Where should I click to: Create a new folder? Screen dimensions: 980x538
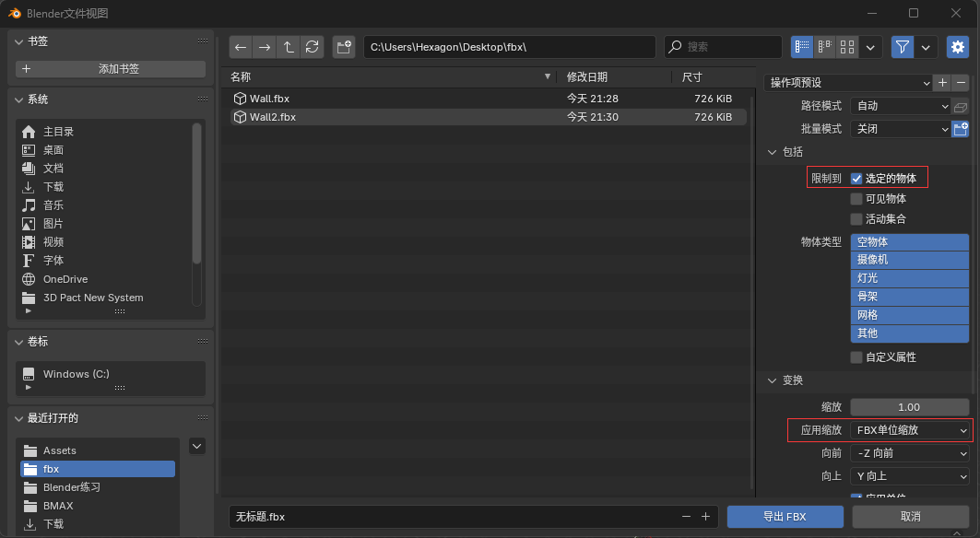click(x=344, y=47)
